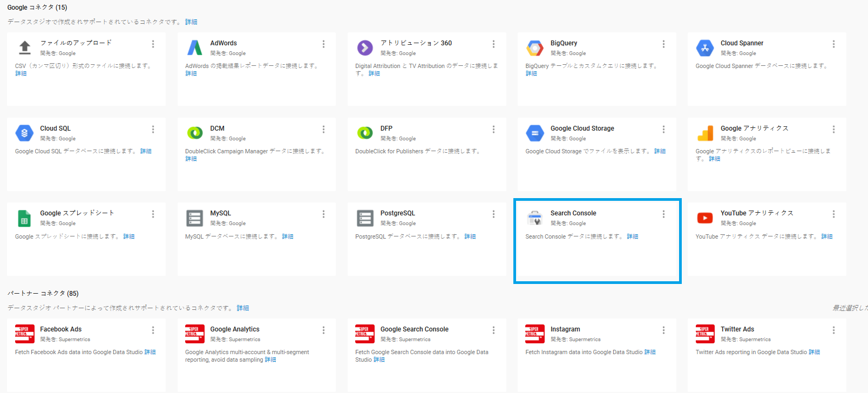Screen dimensions: 868x393
Task: Open the MySQL card's more options menu
Action: [x=323, y=214]
